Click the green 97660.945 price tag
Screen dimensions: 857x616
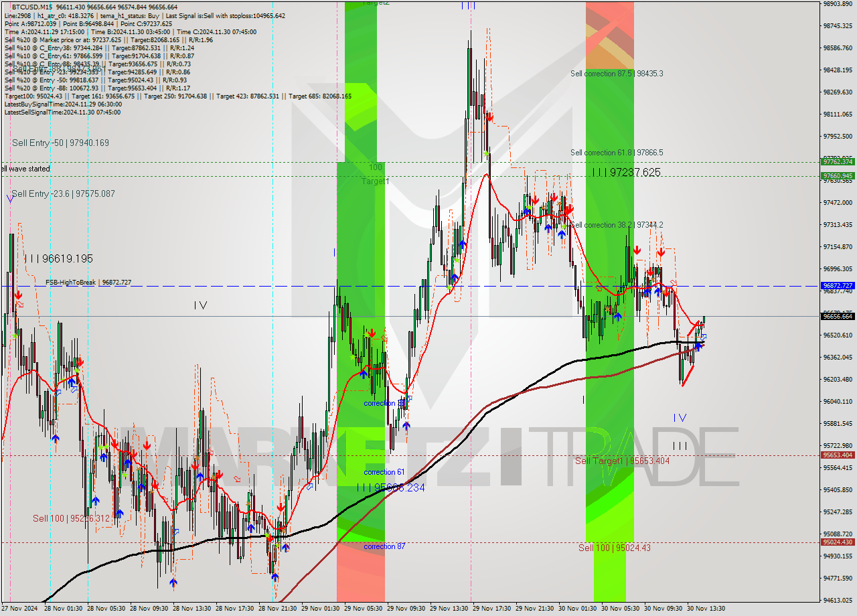tap(838, 176)
